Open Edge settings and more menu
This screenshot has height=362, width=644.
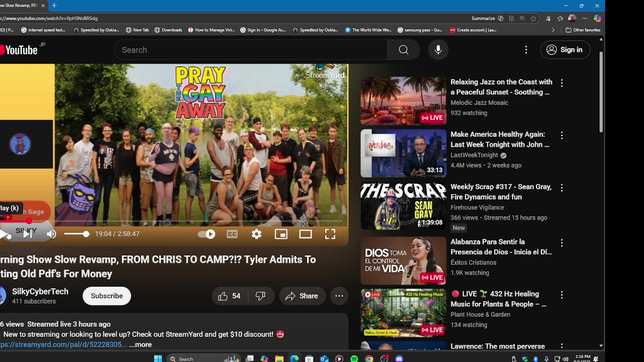click(585, 19)
